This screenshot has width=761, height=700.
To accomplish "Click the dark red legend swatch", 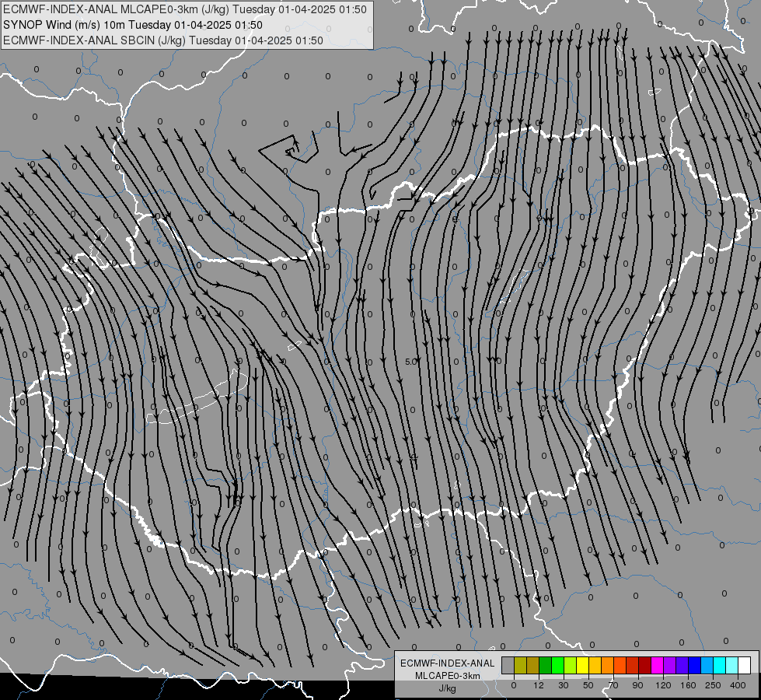I will coord(645,666).
